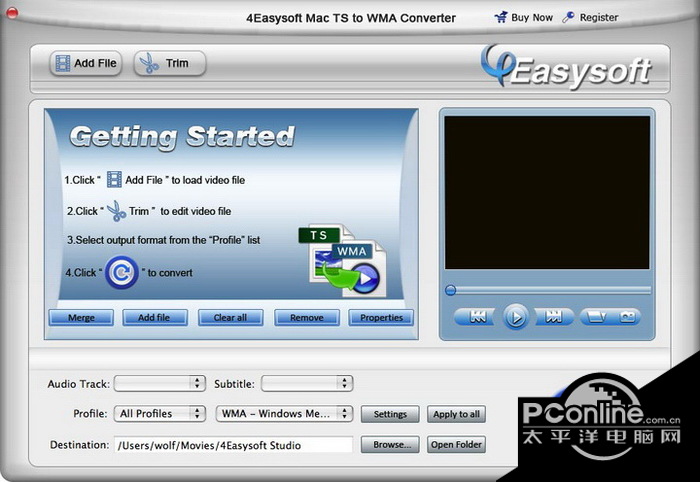Click the film icon in Getting Started step 1

(114, 179)
